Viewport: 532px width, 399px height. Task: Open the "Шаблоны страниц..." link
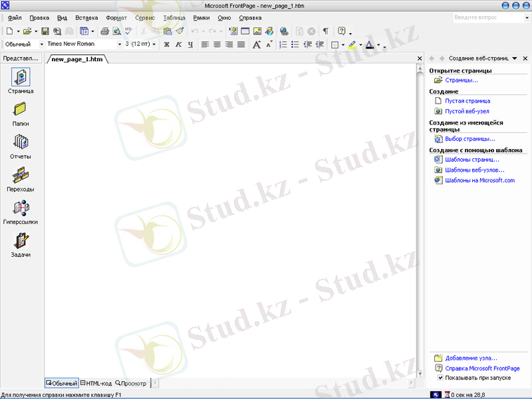pyautogui.click(x=471, y=160)
